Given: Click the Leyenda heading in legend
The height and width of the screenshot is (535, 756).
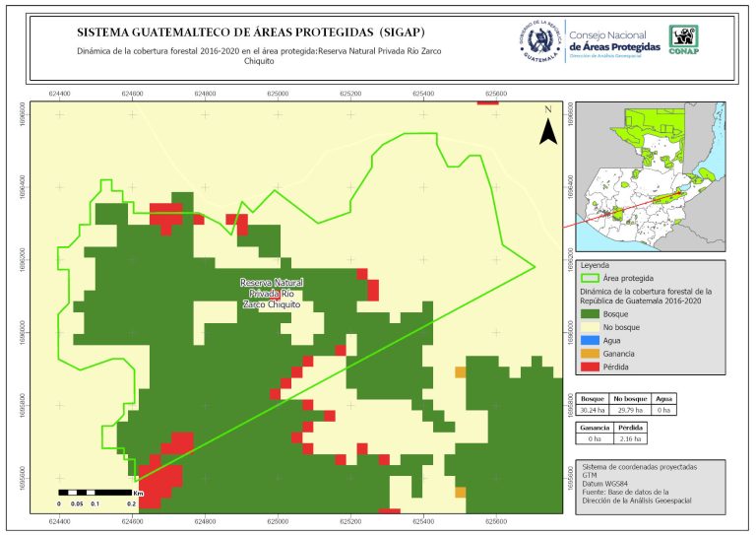Looking at the screenshot, I should pos(596,265).
